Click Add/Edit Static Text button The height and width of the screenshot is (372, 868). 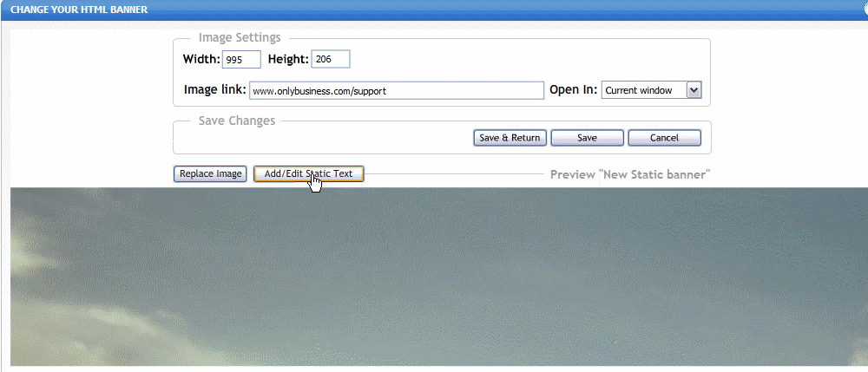(x=308, y=173)
